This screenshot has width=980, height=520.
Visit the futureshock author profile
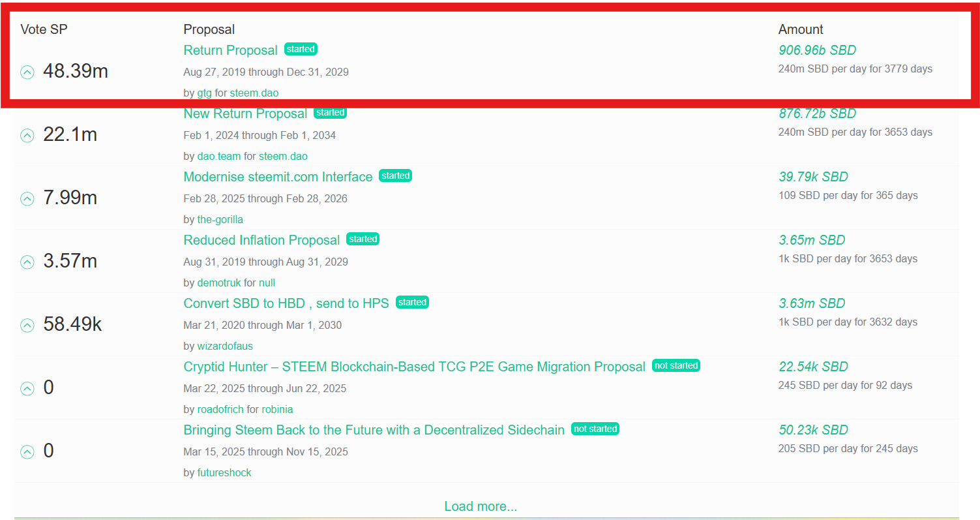pos(224,472)
